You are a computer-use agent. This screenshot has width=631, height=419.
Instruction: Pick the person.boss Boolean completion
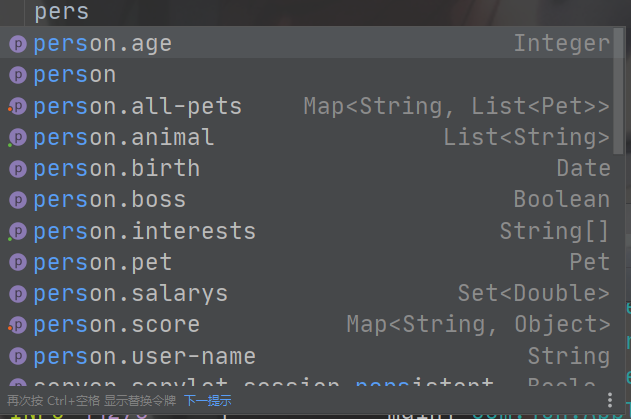[x=300, y=200]
